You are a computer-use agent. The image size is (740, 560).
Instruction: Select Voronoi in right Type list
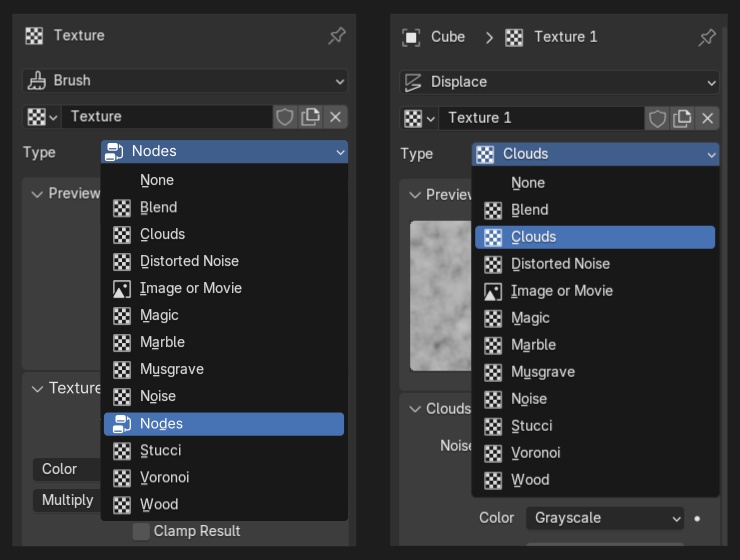click(595, 453)
